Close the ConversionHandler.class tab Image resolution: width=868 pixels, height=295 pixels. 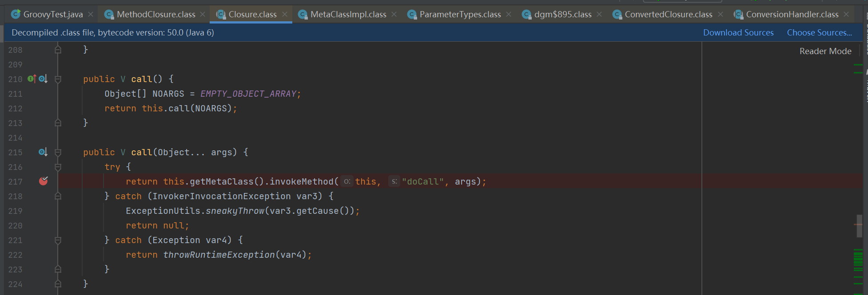(x=846, y=14)
